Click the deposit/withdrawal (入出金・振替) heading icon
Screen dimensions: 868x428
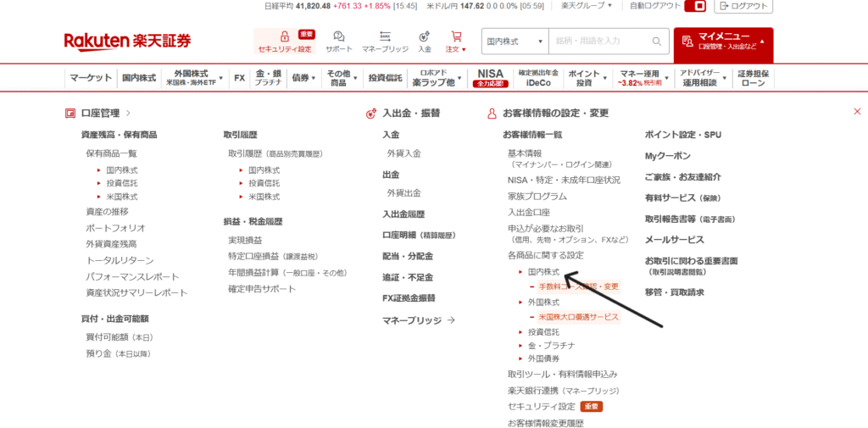pyautogui.click(x=371, y=114)
